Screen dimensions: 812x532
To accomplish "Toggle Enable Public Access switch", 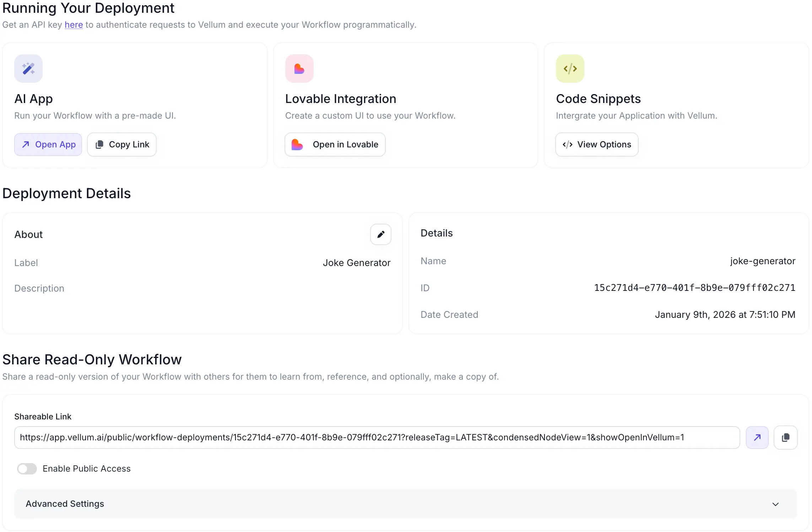I will (x=27, y=468).
